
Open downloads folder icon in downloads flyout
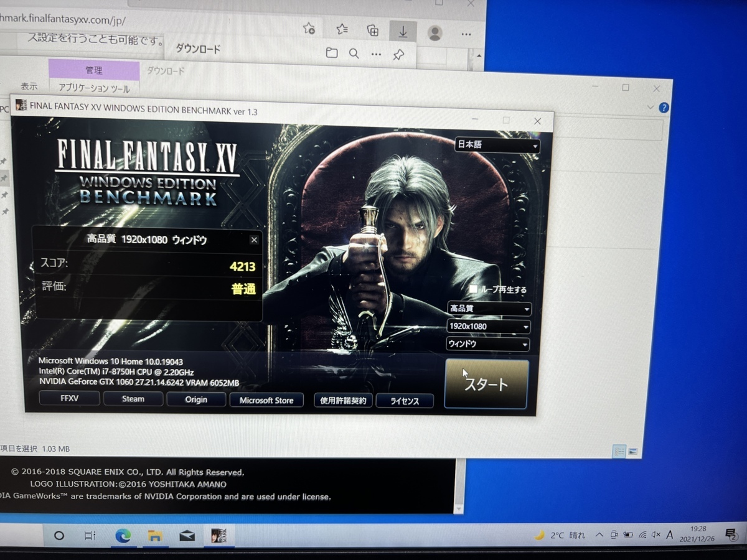pyautogui.click(x=332, y=53)
